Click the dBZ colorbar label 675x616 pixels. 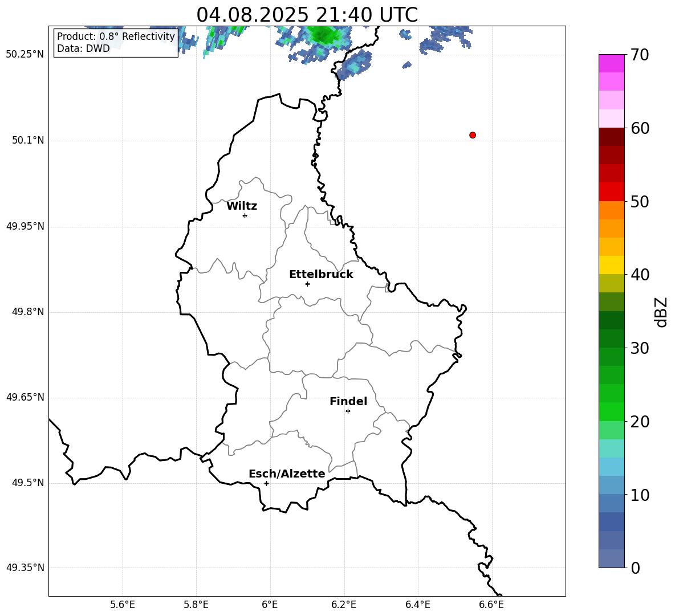pyautogui.click(x=661, y=312)
